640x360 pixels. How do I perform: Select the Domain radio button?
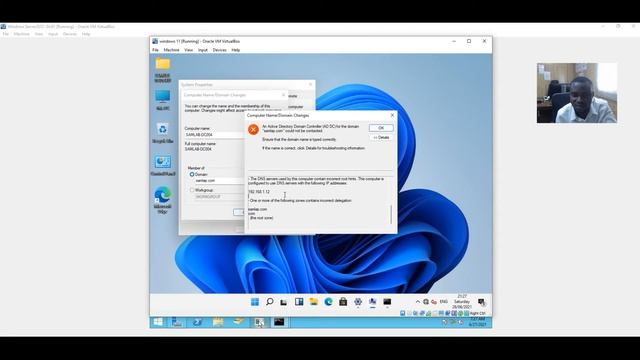click(x=192, y=174)
